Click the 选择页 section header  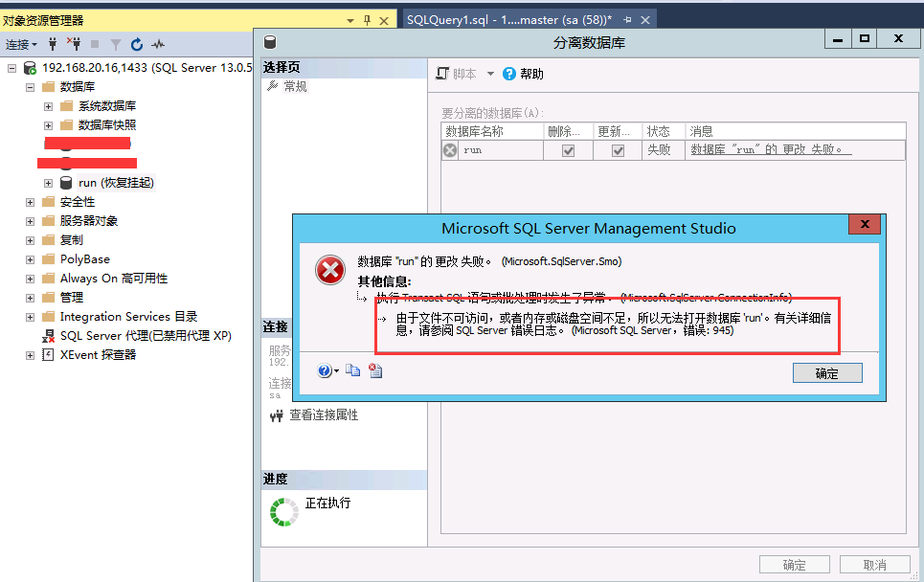pyautogui.click(x=344, y=68)
